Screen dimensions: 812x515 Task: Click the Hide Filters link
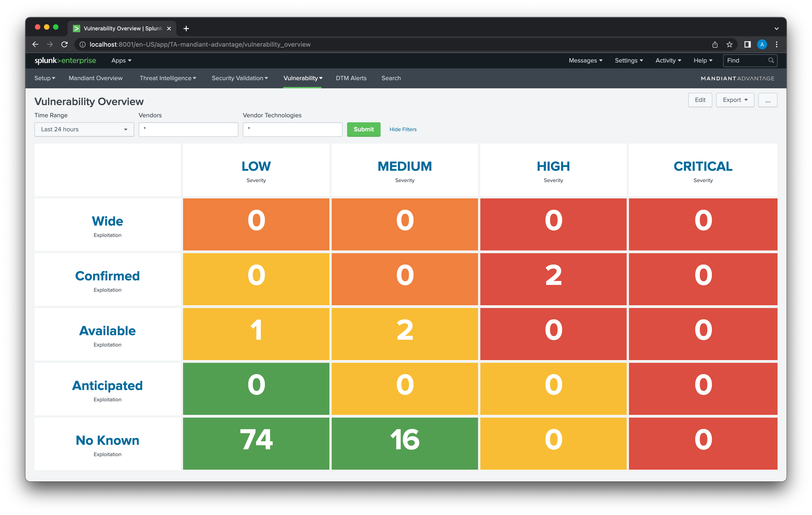(403, 129)
